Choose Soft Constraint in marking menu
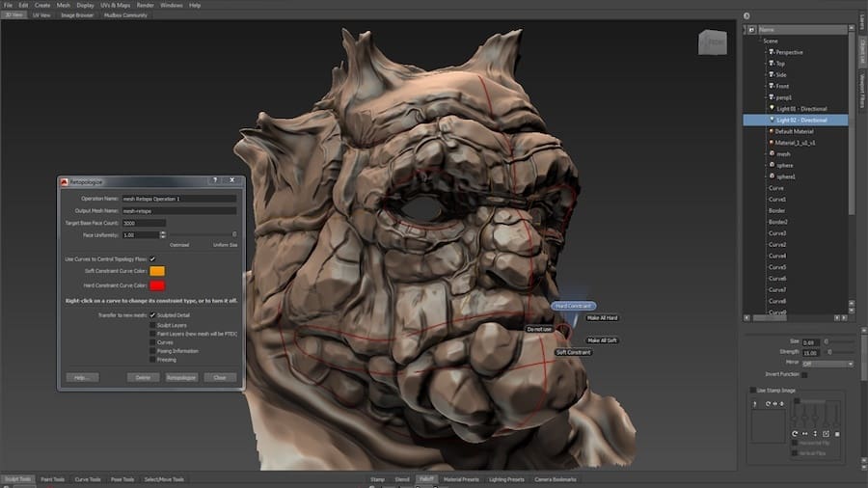Viewport: 868px width, 488px height. (x=574, y=352)
